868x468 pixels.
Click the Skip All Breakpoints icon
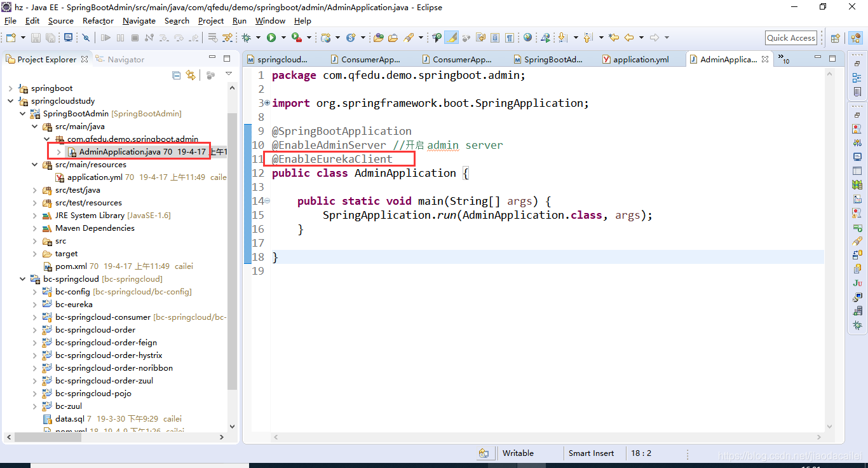pyautogui.click(x=86, y=38)
